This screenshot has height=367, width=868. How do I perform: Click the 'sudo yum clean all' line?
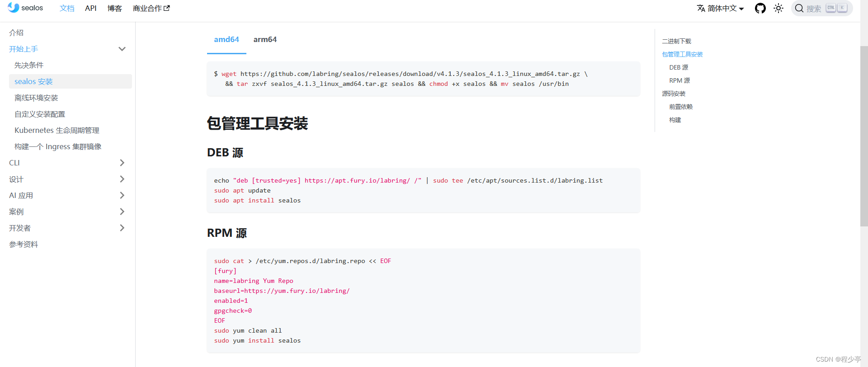pyautogui.click(x=248, y=330)
